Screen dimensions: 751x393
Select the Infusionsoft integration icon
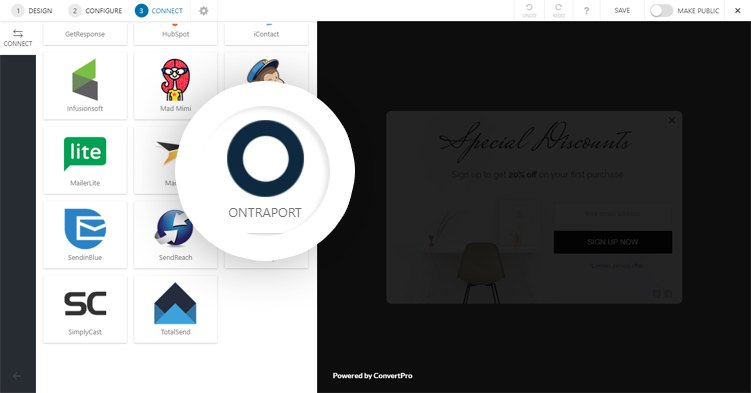point(85,79)
